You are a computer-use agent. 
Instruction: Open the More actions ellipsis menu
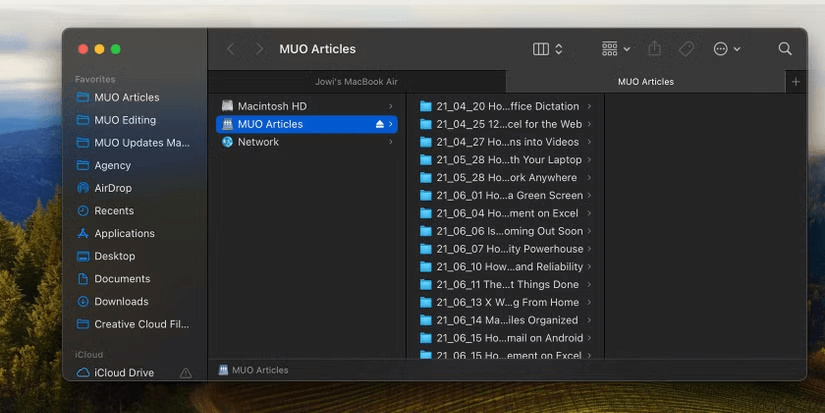[727, 49]
